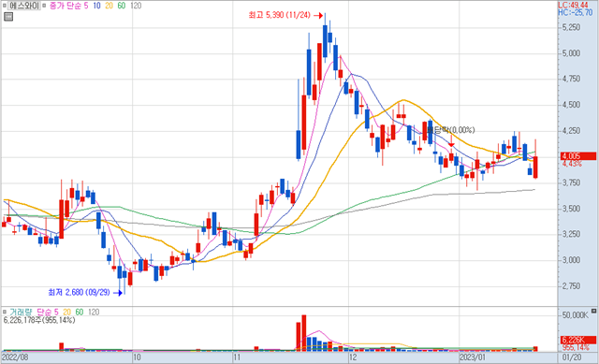Click the 4,750 price axis label
Viewport: 599px width, 364px height.
click(571, 79)
